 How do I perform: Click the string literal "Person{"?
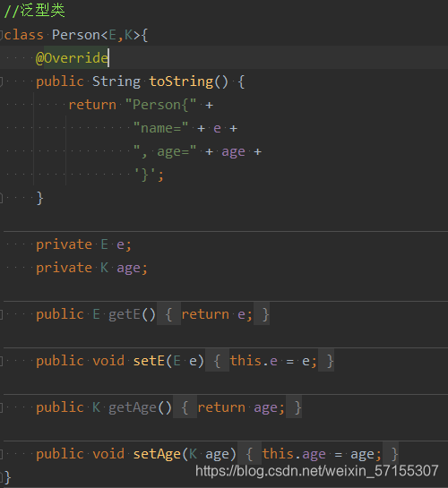point(161,105)
